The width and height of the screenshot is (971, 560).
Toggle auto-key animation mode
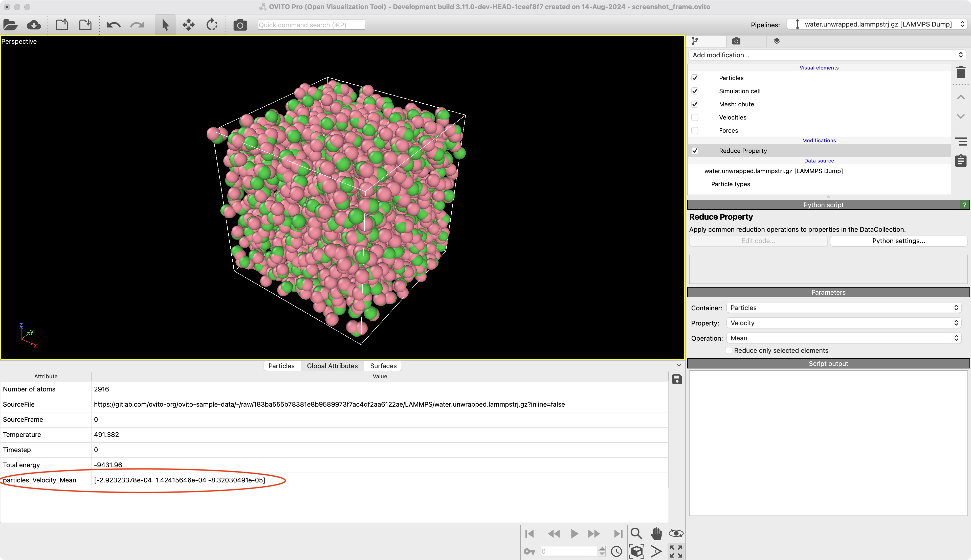click(x=529, y=552)
